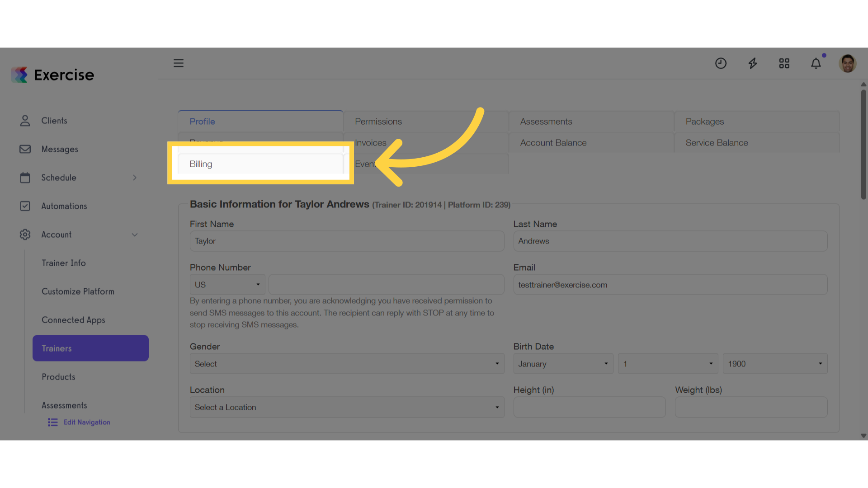This screenshot has width=868, height=488.
Task: Open the birth day dropdown
Action: pyautogui.click(x=668, y=364)
